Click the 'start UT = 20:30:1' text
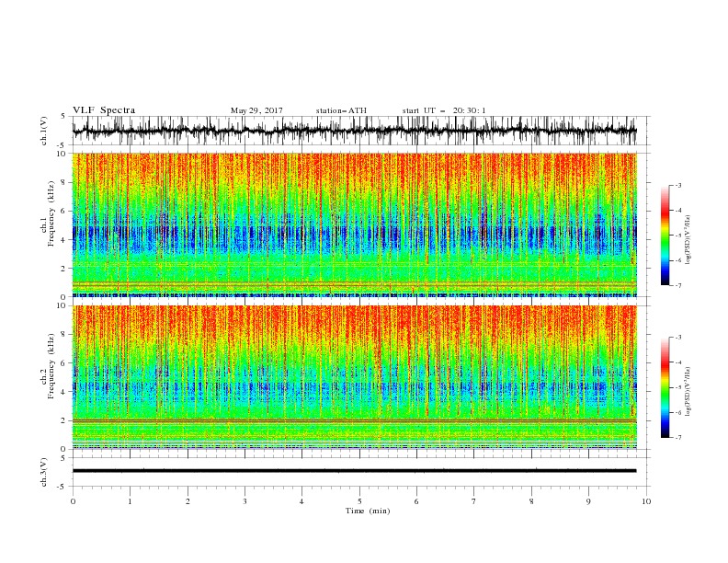Image resolution: width=728 pixels, height=563 pixels. (x=444, y=110)
